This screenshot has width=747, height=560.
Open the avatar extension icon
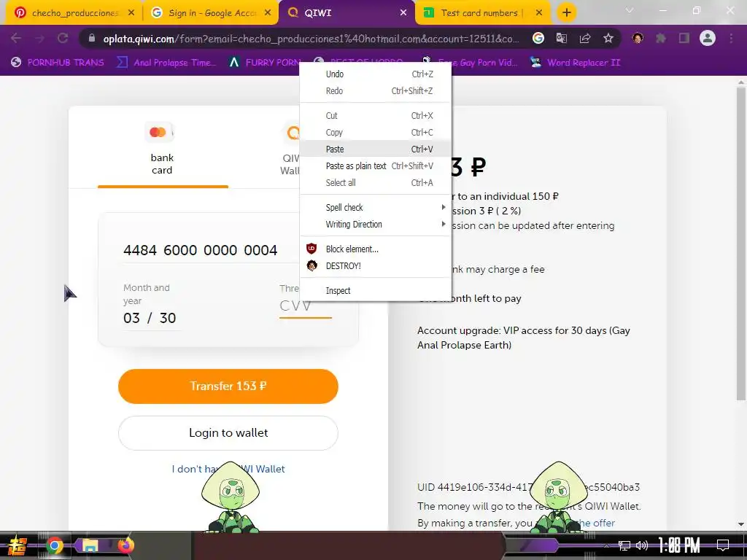638,38
